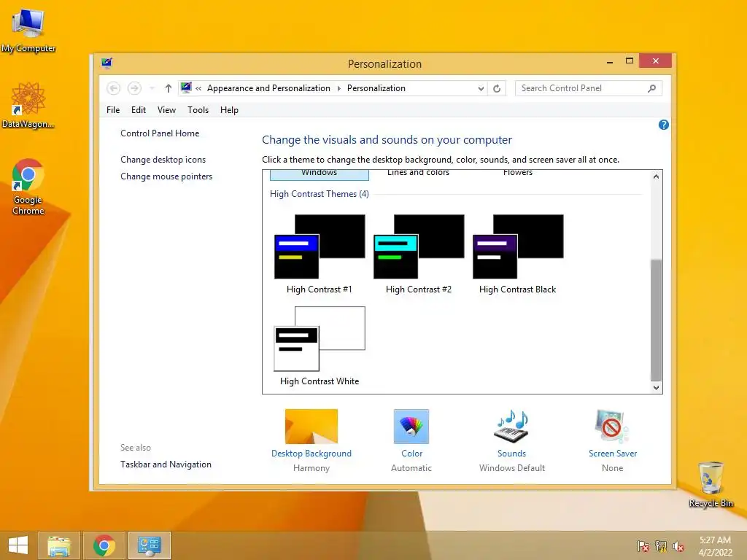
Task: Click the taskbar clock and date
Action: coord(715,546)
